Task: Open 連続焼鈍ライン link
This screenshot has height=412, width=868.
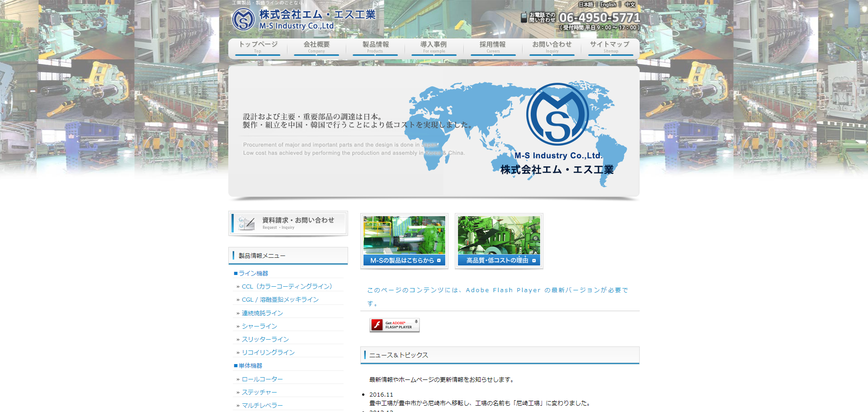Action: (x=262, y=313)
